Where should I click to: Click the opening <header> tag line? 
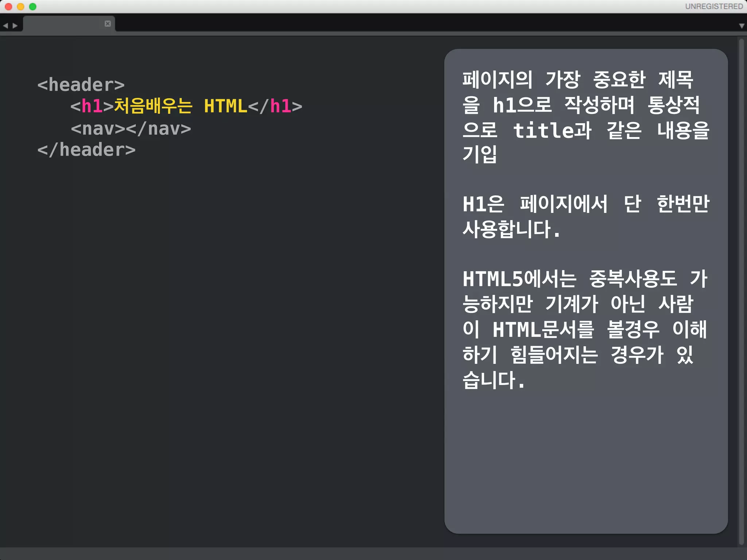(x=81, y=85)
